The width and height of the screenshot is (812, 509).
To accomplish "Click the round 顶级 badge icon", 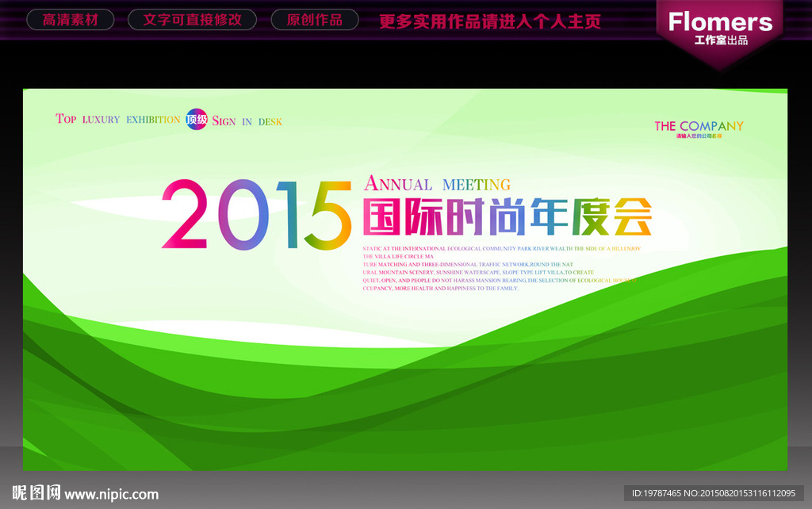I will point(197,119).
